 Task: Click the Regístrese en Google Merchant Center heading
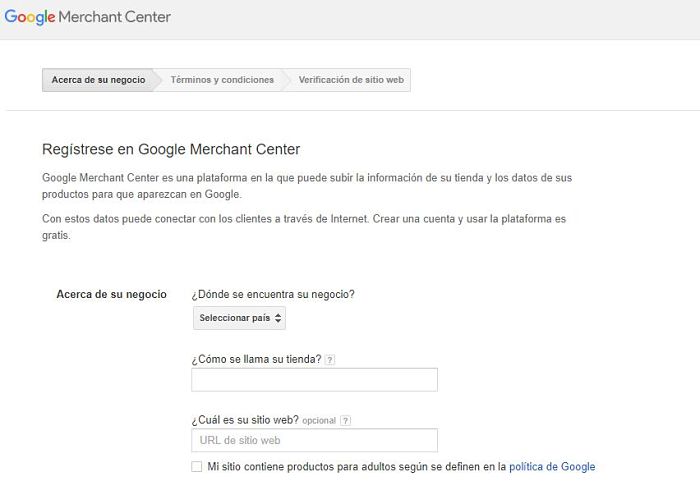click(x=171, y=149)
